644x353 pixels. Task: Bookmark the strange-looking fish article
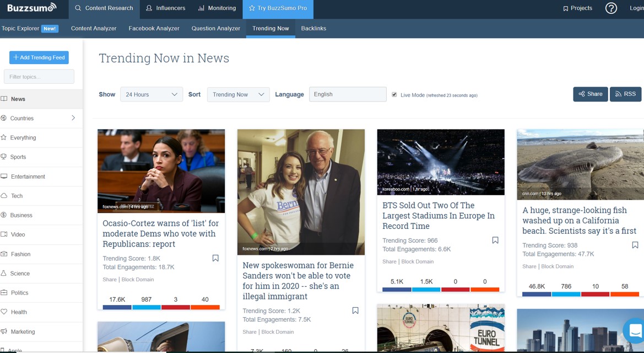tap(635, 245)
